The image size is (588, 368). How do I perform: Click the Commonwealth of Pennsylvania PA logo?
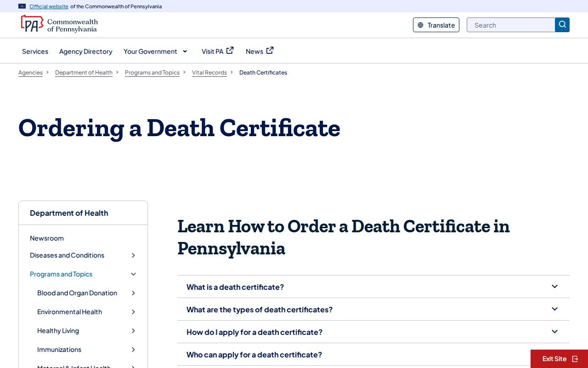pyautogui.click(x=59, y=24)
